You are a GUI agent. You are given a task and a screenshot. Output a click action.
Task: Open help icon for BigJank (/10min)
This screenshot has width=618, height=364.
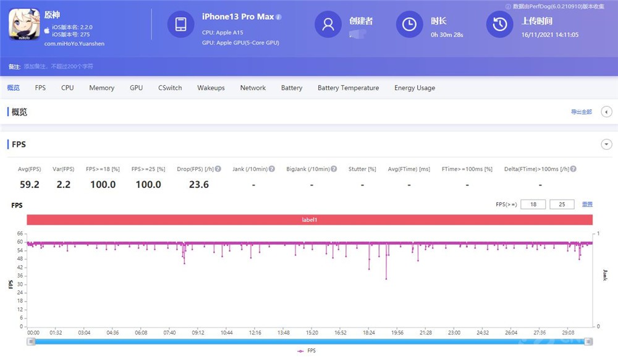pyautogui.click(x=334, y=169)
